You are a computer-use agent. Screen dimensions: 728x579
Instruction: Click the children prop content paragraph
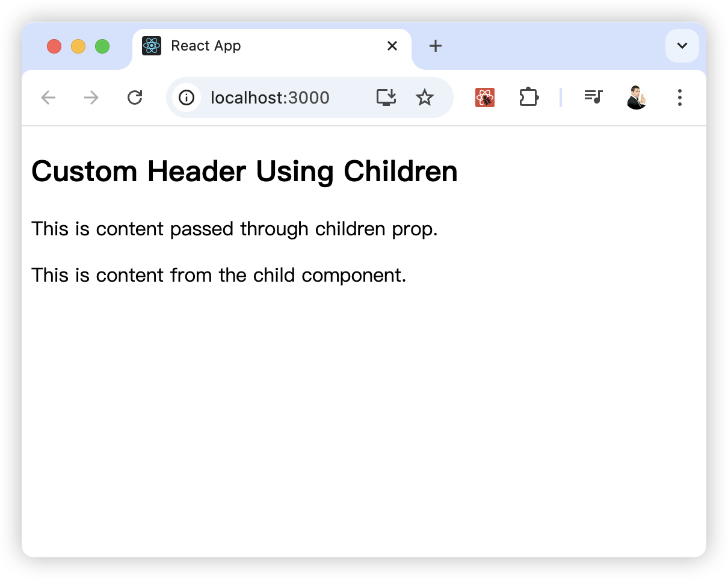click(x=235, y=229)
